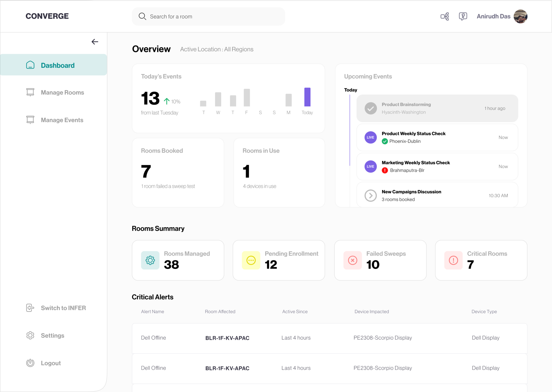Go to Manage Events in sidebar

(x=62, y=120)
